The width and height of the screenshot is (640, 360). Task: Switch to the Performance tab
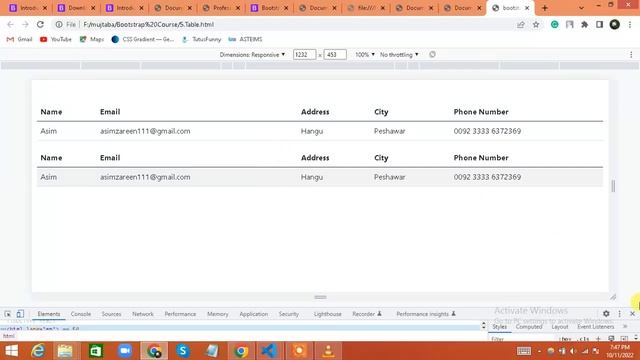pyautogui.click(x=180, y=314)
